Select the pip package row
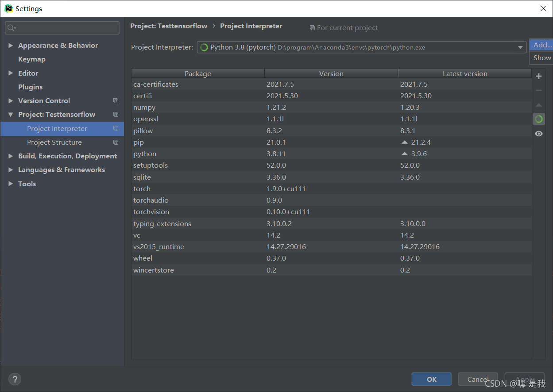 pyautogui.click(x=332, y=142)
